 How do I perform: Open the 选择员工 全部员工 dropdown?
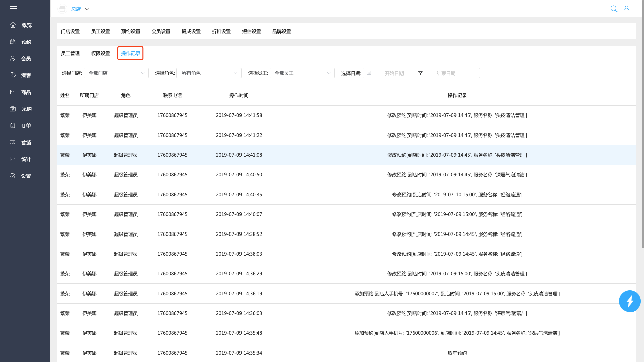(x=302, y=73)
